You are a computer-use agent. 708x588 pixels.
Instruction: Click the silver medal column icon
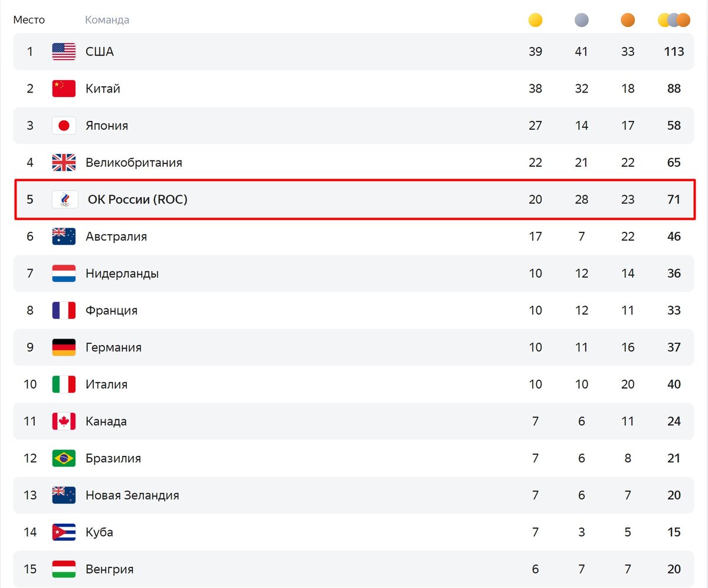coord(581,21)
